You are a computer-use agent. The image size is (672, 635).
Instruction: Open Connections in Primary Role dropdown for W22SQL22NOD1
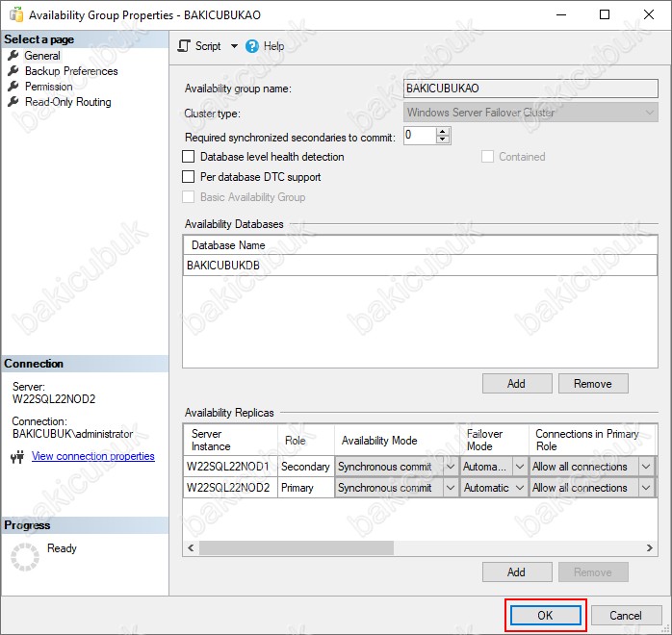pos(647,467)
